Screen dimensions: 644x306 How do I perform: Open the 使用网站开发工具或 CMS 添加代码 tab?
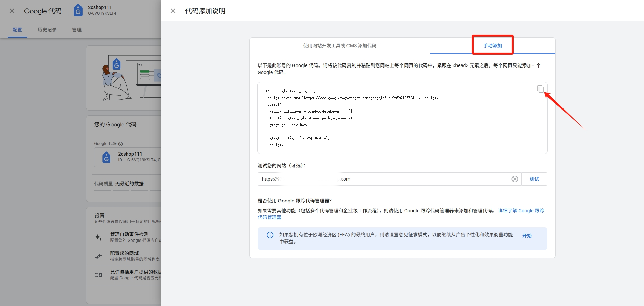(339, 46)
